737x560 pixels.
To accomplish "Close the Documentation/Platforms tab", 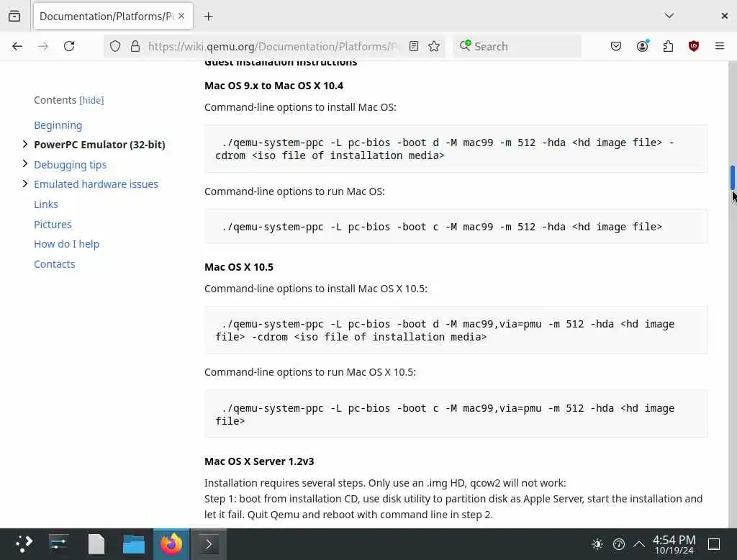I will tap(181, 16).
